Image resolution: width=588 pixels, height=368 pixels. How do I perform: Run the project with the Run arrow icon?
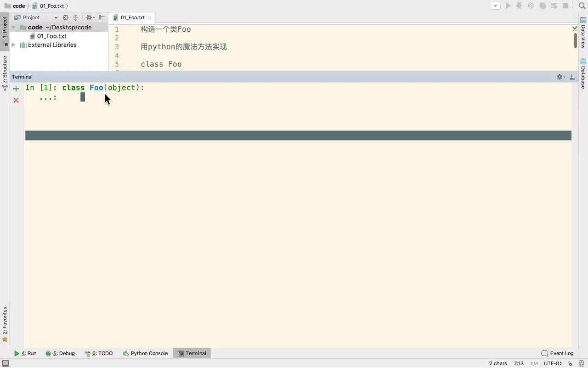pos(508,6)
